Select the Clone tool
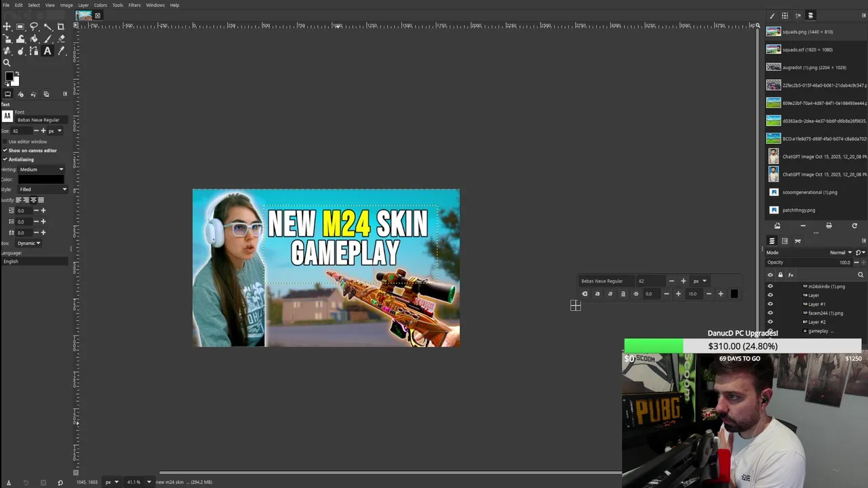 tap(7, 51)
